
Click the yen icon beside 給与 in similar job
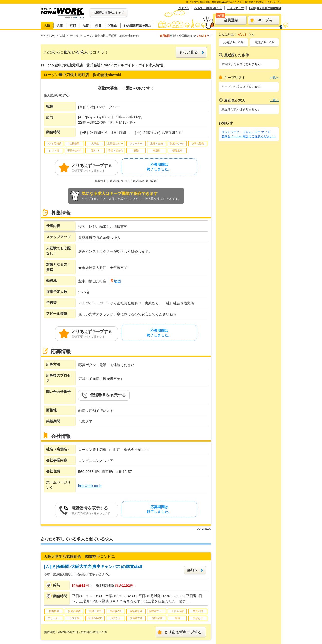click(x=49, y=585)
